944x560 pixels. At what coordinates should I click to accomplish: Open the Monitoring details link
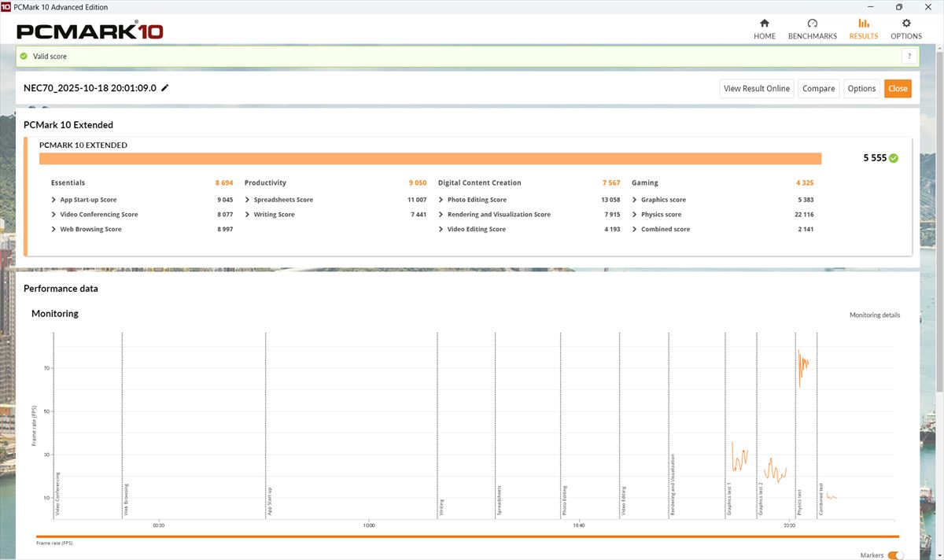(874, 315)
